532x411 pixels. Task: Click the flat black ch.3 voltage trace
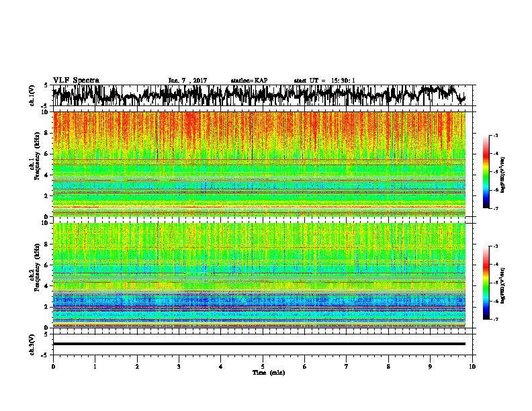point(259,344)
